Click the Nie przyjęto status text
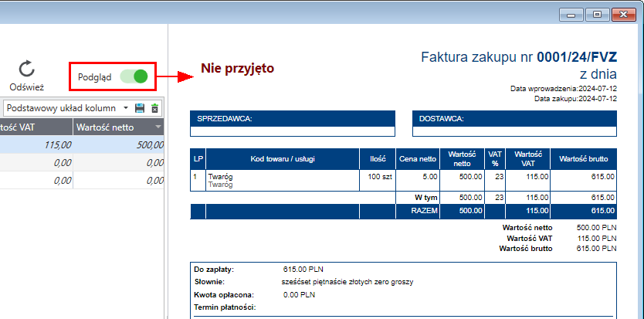 237,68
